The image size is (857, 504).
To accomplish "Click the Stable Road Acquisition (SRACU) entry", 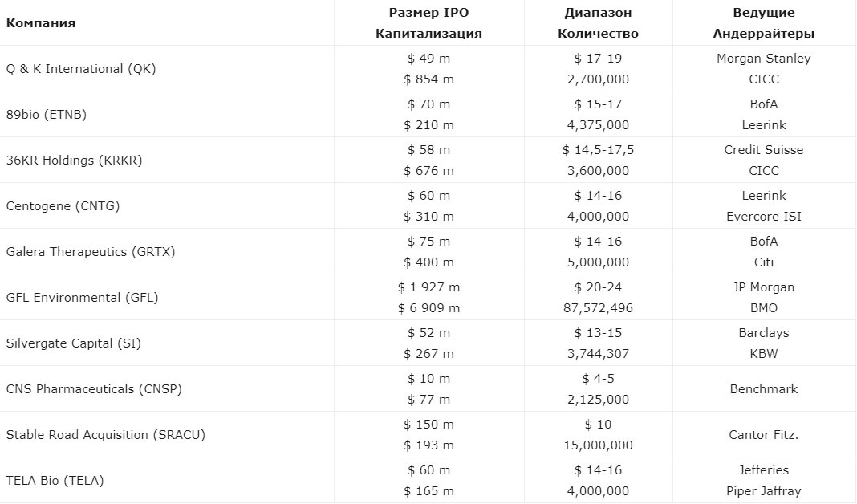I will [106, 435].
